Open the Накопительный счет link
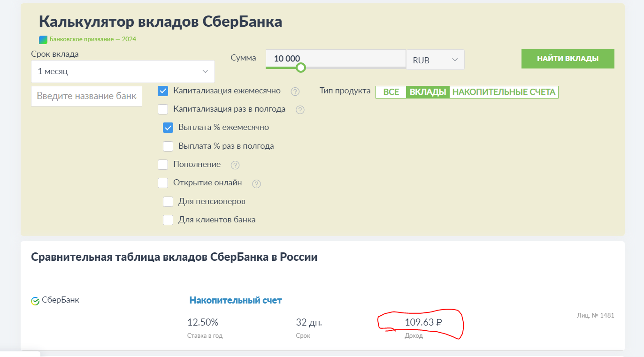644x357 pixels. click(236, 300)
